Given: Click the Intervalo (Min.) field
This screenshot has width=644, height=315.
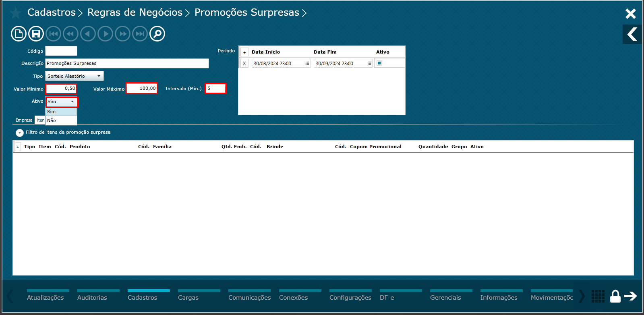Looking at the screenshot, I should point(216,89).
